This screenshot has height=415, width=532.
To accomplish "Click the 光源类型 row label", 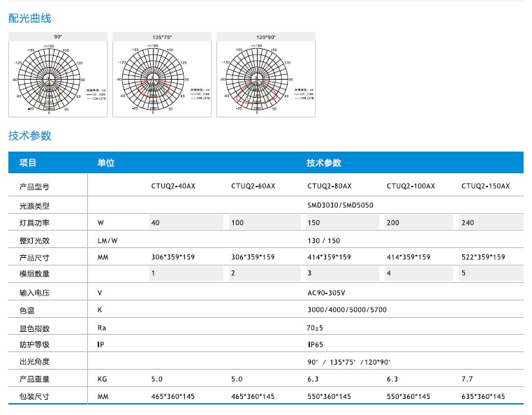I will (x=34, y=206).
